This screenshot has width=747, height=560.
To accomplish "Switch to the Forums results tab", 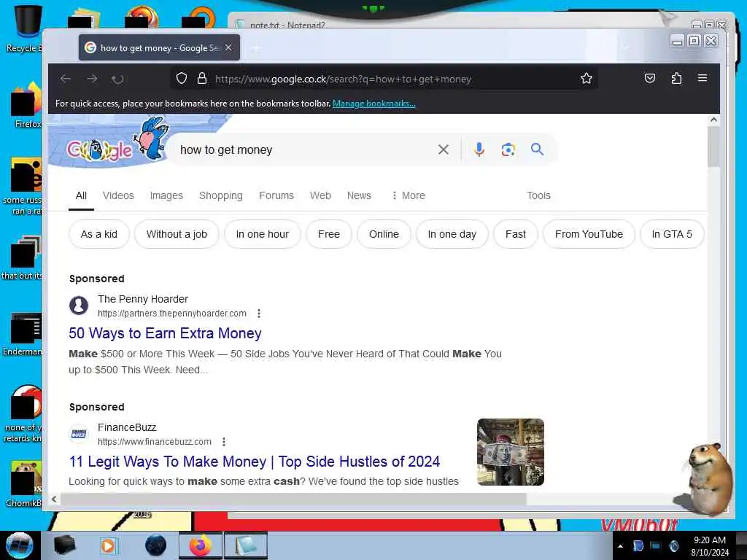I will tap(276, 195).
